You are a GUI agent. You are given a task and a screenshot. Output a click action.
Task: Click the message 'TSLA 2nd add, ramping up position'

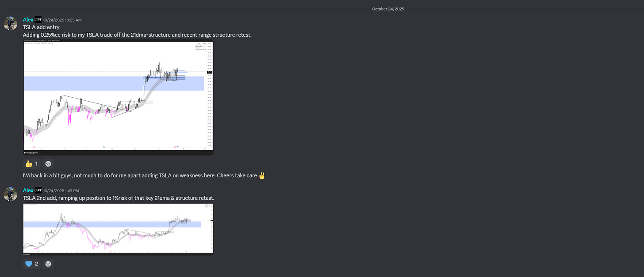click(x=119, y=198)
